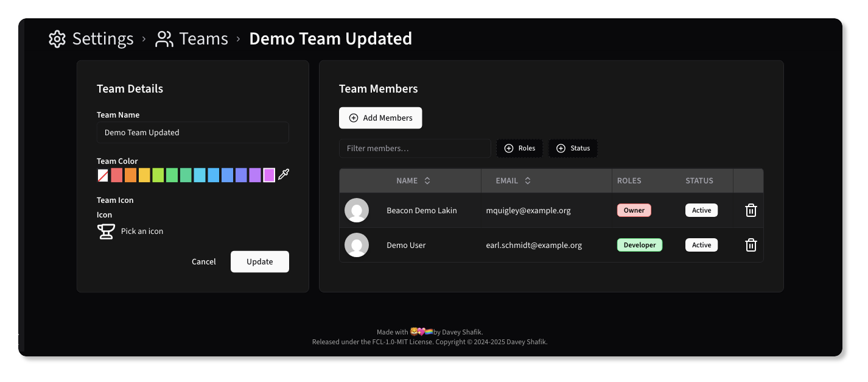Click the trophy team icon

coord(105,231)
